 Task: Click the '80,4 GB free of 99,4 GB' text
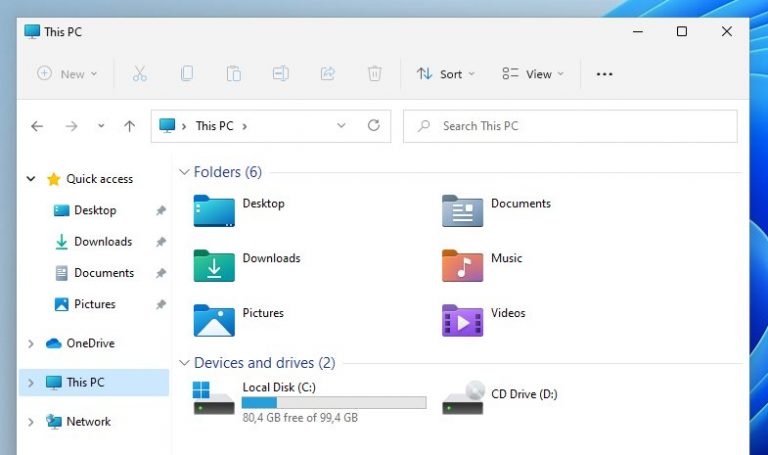300,418
